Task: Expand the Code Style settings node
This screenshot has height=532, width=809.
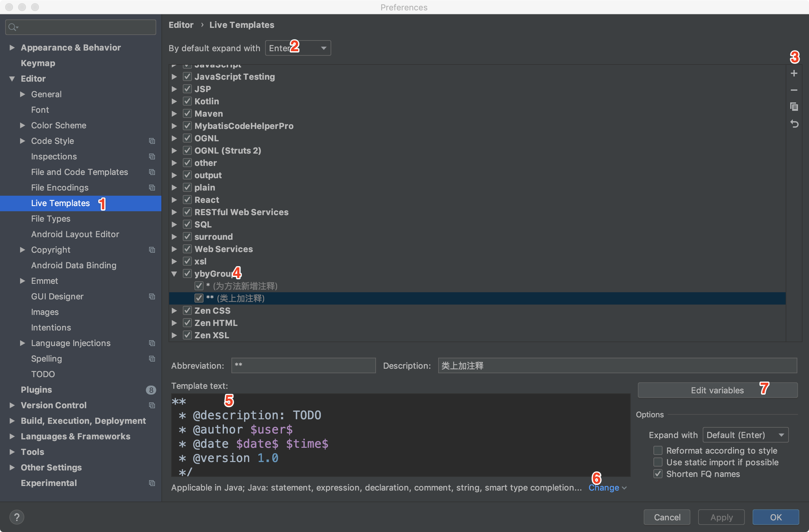Action: (22, 141)
